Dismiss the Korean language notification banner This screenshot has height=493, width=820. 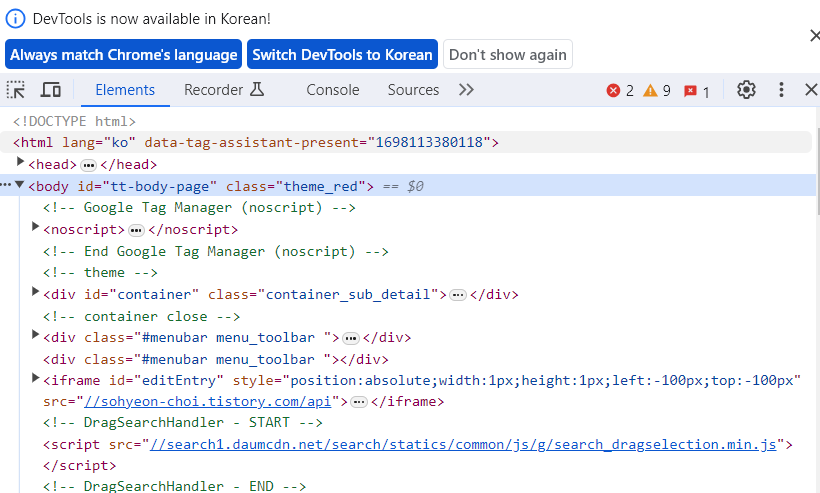[x=814, y=36]
